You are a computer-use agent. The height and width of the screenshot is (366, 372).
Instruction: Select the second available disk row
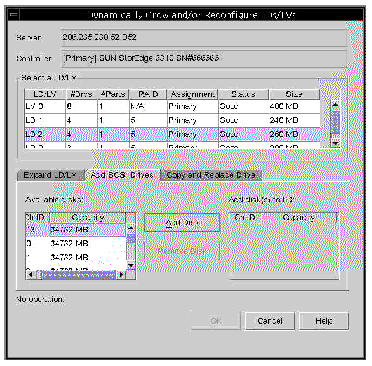pos(76,244)
